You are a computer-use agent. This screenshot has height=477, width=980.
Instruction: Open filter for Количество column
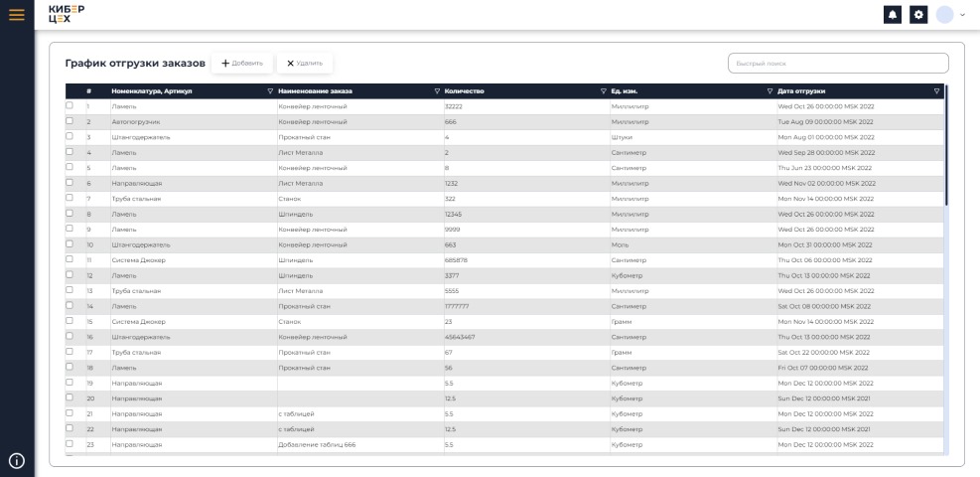(603, 91)
